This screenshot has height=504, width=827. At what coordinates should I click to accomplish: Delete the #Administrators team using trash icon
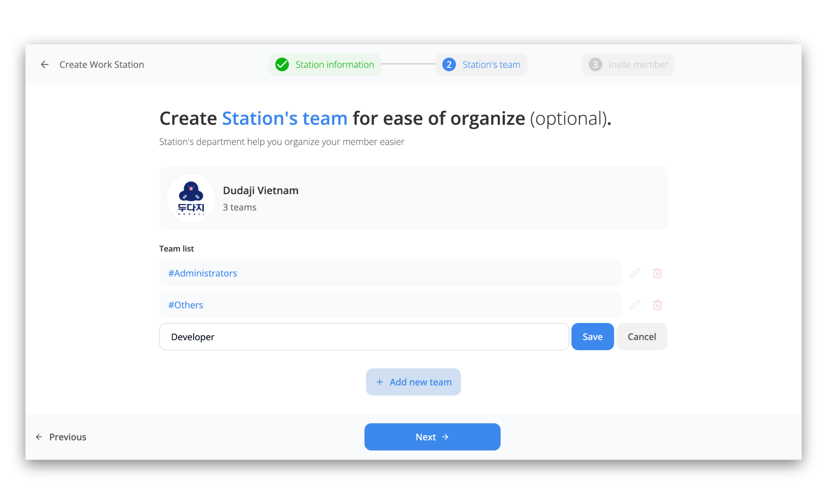point(657,273)
